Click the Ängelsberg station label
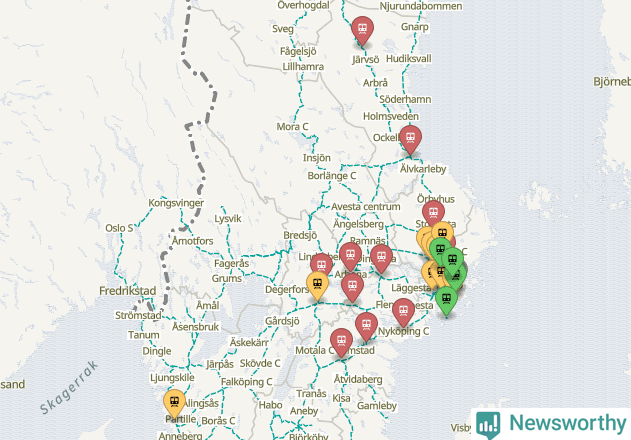The height and width of the screenshot is (440, 631). click(358, 224)
